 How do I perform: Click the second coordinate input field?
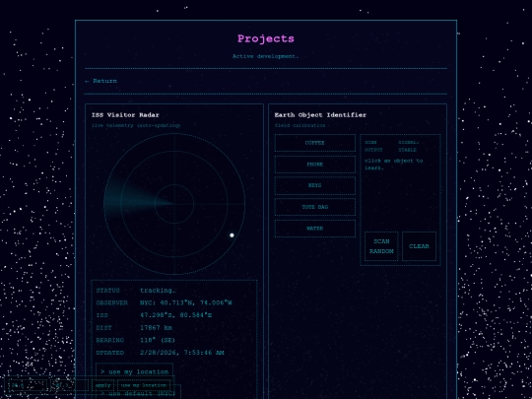click(70, 385)
